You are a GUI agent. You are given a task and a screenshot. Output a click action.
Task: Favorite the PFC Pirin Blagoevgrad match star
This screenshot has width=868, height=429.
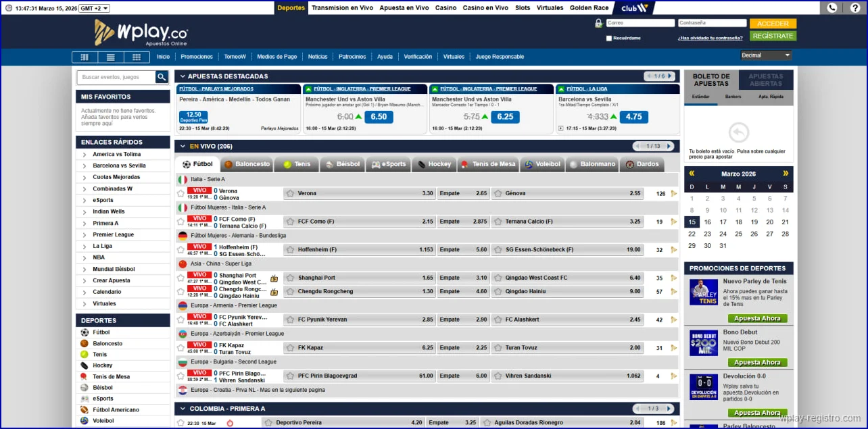pyautogui.click(x=180, y=376)
